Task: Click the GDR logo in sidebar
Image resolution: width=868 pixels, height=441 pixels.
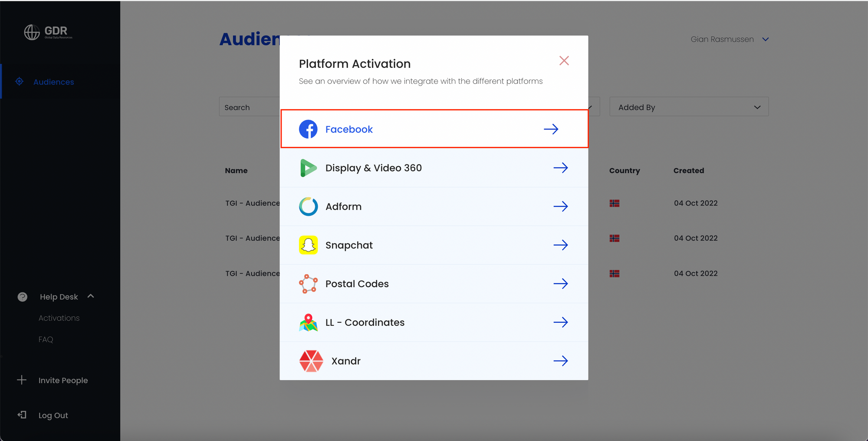Action: [48, 32]
